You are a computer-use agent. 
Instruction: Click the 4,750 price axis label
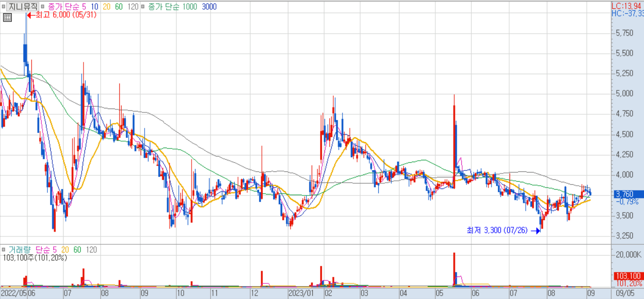point(625,114)
